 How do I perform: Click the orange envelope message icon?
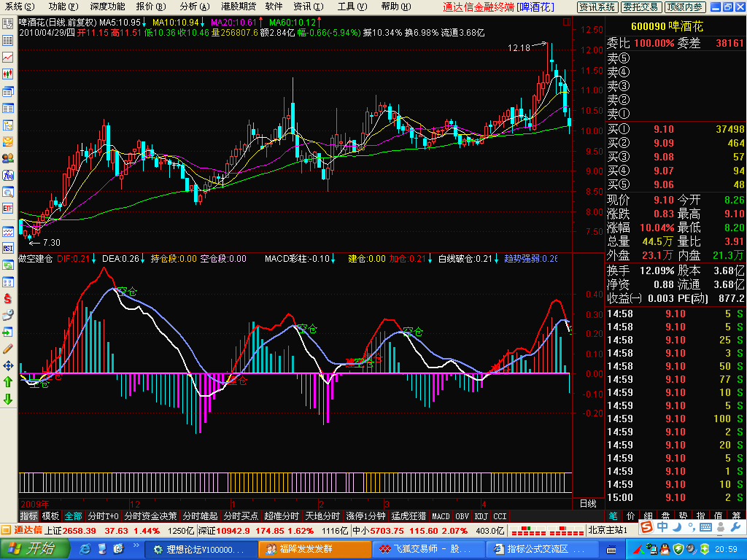pyautogui.click(x=7, y=141)
